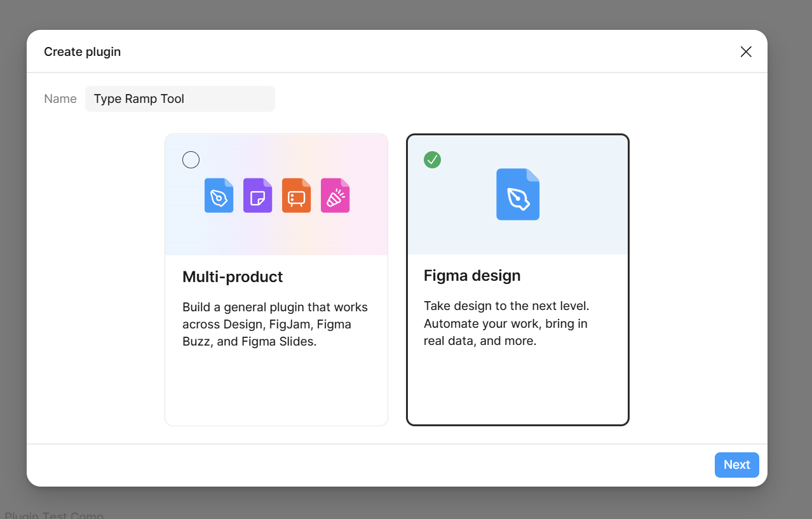Click the 'Build a general plugin' description
Viewport: 812px width, 519px height.
pyautogui.click(x=275, y=324)
